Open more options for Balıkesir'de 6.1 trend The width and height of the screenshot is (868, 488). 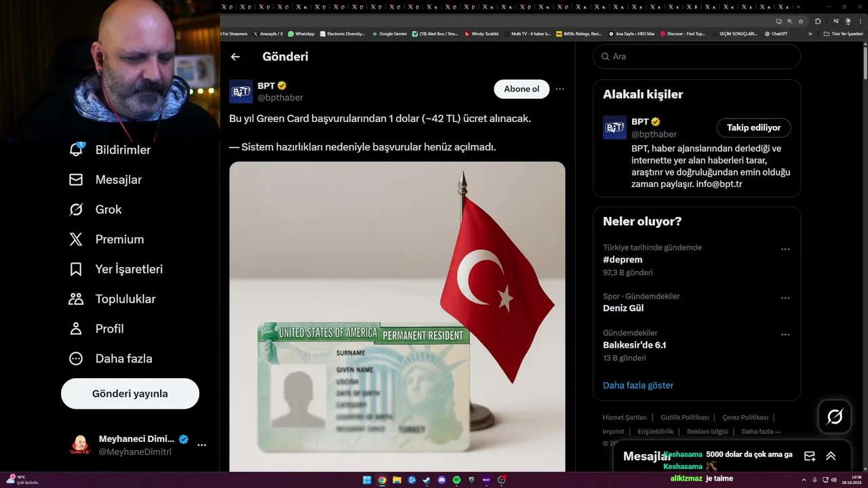coord(785,335)
